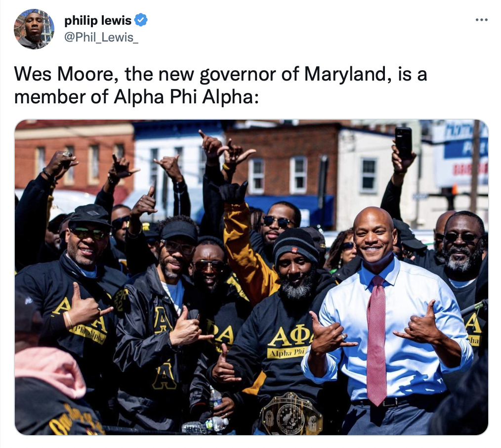The width and height of the screenshot is (501, 448).
Task: Click the word 'Maryland' in the tweet
Action: [345, 74]
